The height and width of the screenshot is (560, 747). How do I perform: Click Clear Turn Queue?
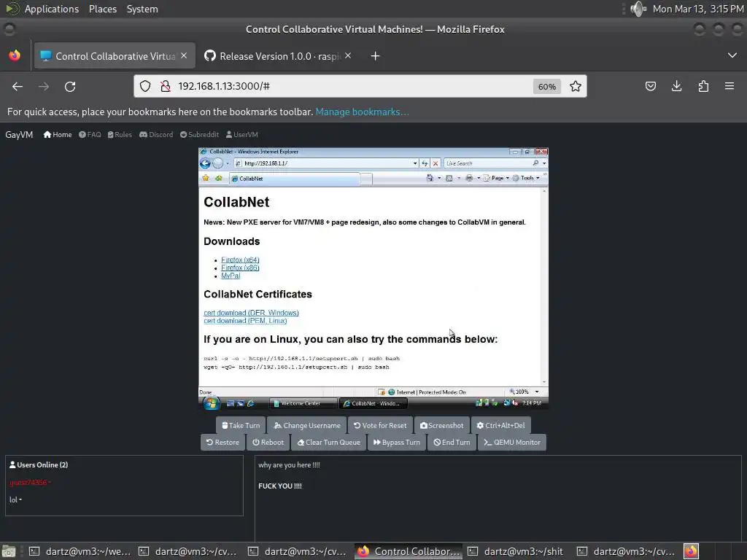point(329,442)
